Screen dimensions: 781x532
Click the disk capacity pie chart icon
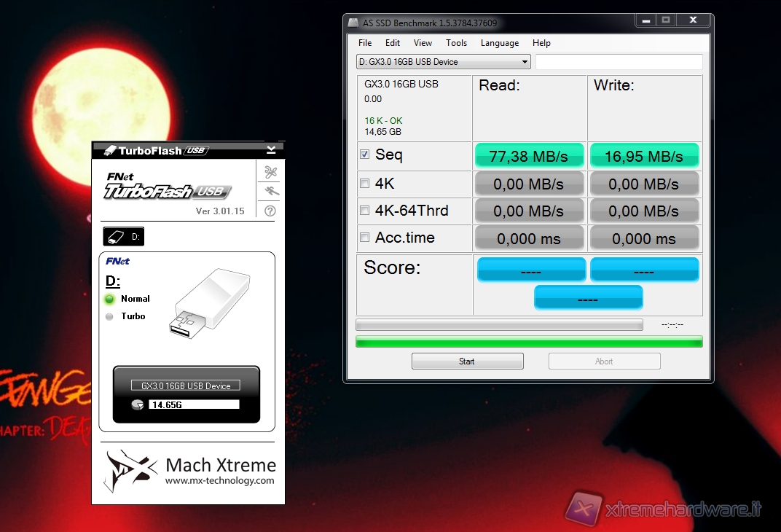point(137,405)
